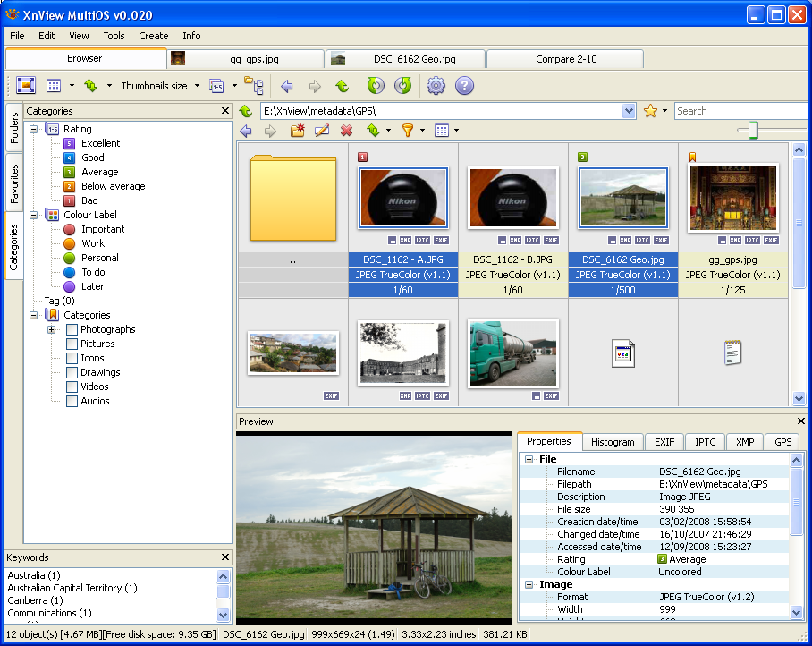Click the new folder icon
The width and height of the screenshot is (812, 646).
click(x=298, y=131)
